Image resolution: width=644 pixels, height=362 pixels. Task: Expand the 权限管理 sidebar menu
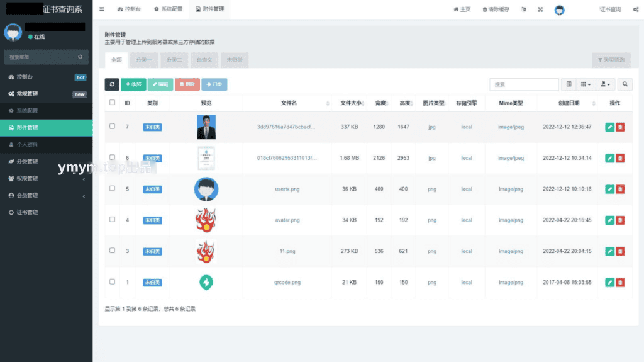pyautogui.click(x=46, y=179)
